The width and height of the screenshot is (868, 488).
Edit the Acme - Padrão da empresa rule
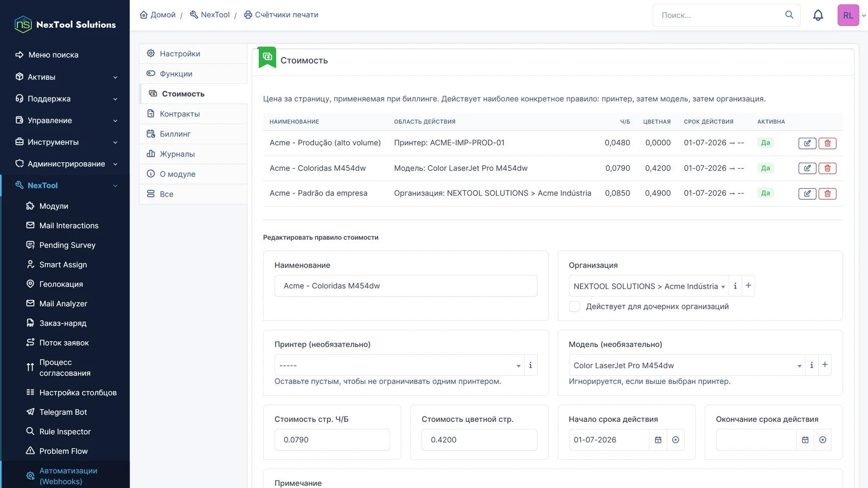807,194
